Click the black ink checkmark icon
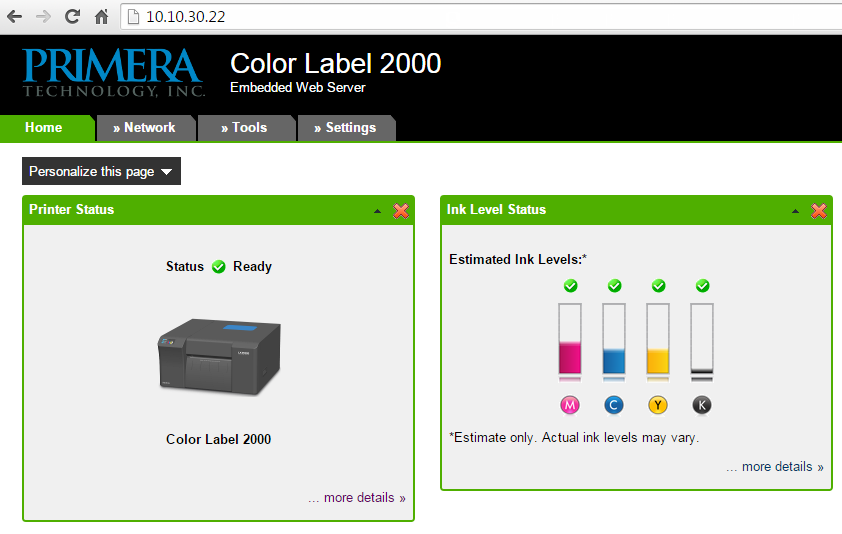This screenshot has width=842, height=534. (x=702, y=286)
